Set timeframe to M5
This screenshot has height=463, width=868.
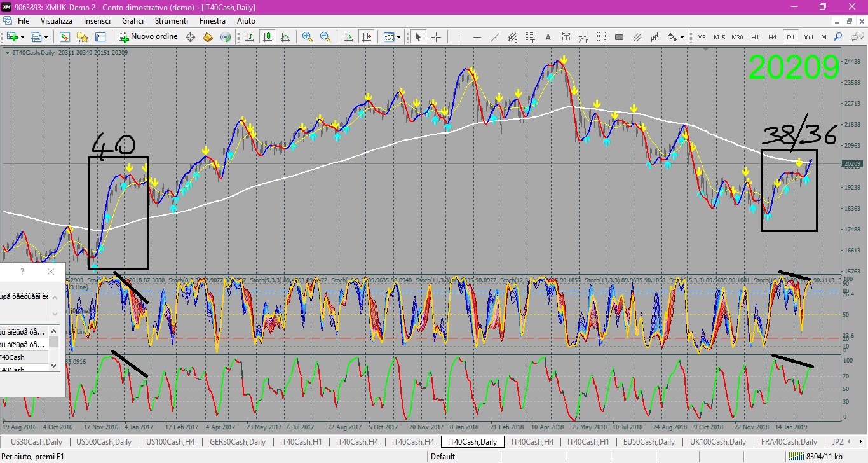pos(702,37)
